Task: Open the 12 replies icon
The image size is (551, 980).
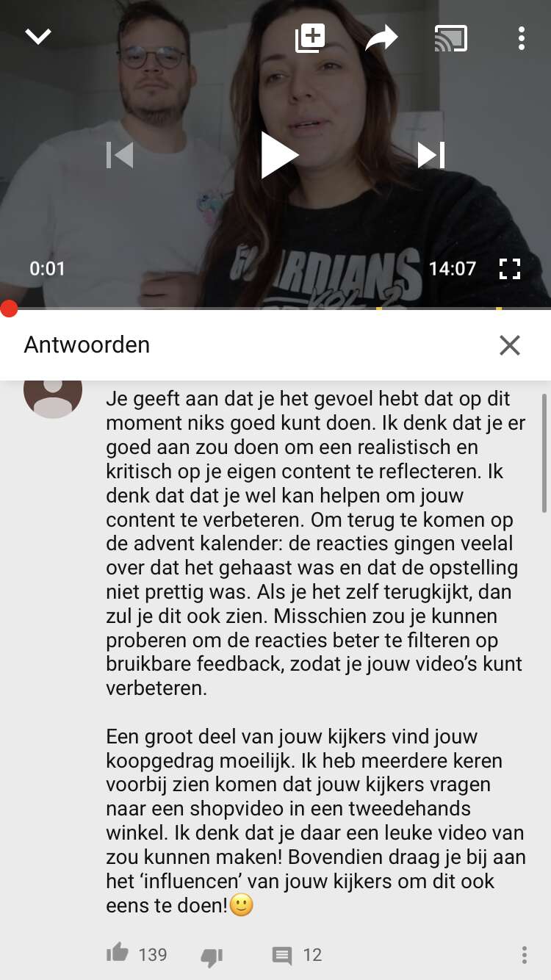Action: (282, 956)
